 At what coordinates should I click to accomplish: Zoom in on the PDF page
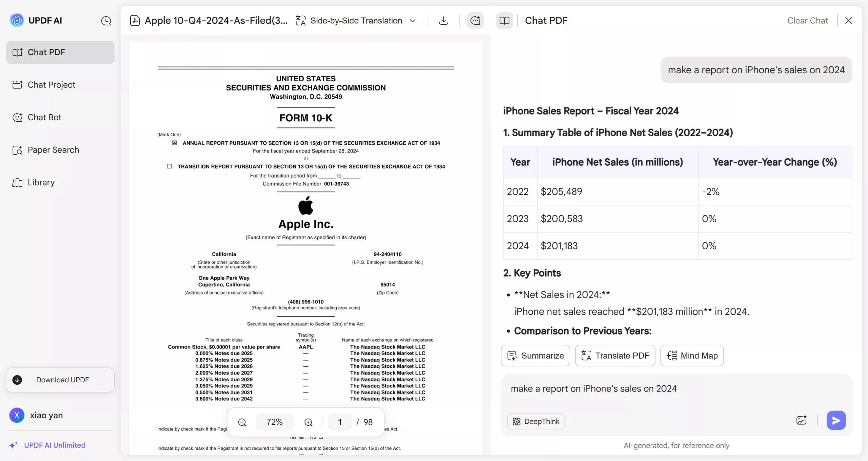(x=308, y=422)
